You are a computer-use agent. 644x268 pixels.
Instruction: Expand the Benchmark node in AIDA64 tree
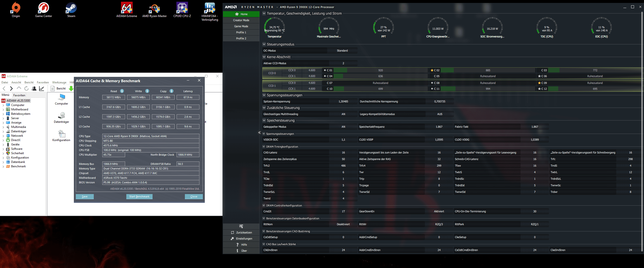click(x=3, y=166)
